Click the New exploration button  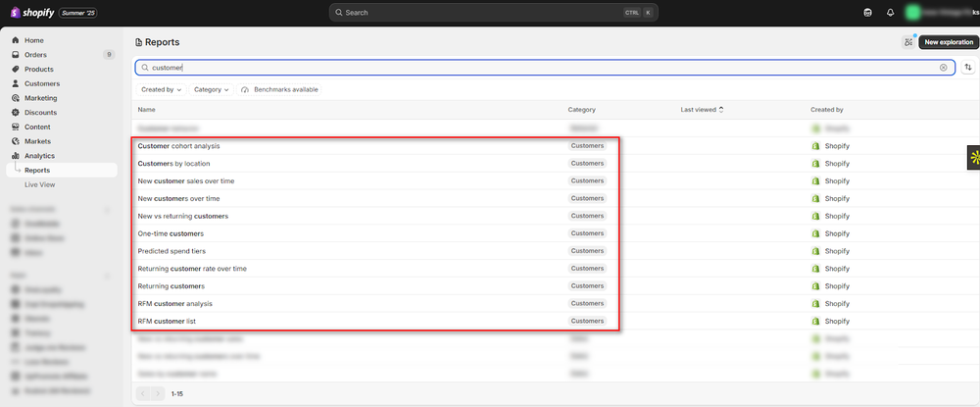click(x=948, y=42)
